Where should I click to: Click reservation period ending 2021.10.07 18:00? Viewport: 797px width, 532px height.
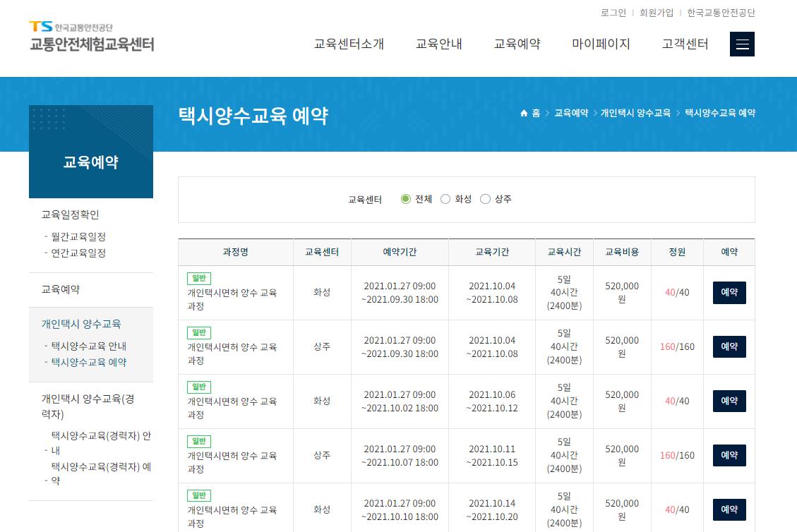(400, 456)
